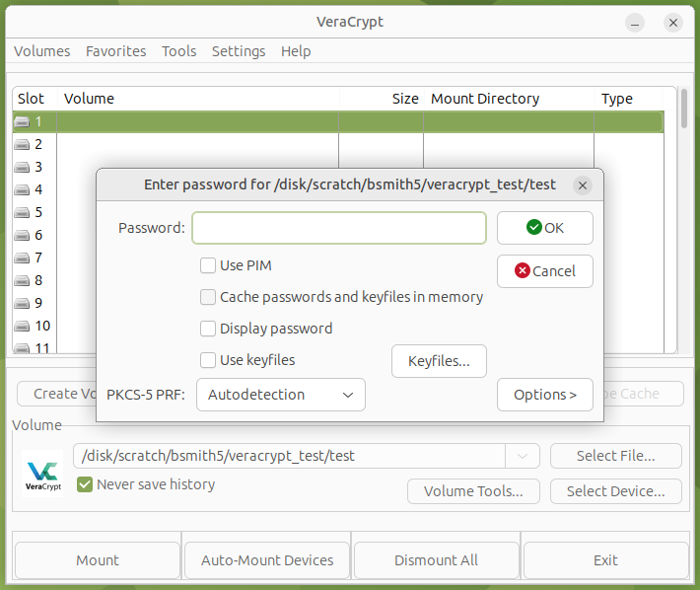Screen dimensions: 700x590
Task: Close the password dialog with its X
Action: coord(582,185)
